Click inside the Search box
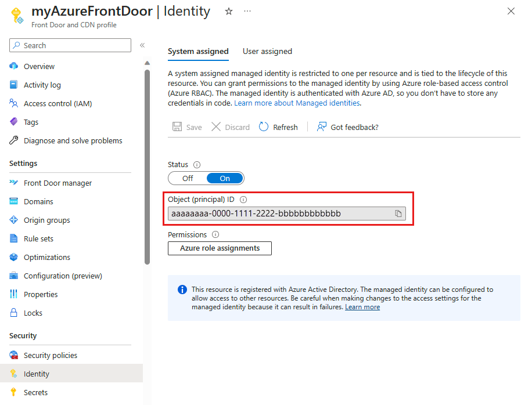 pyautogui.click(x=70, y=45)
